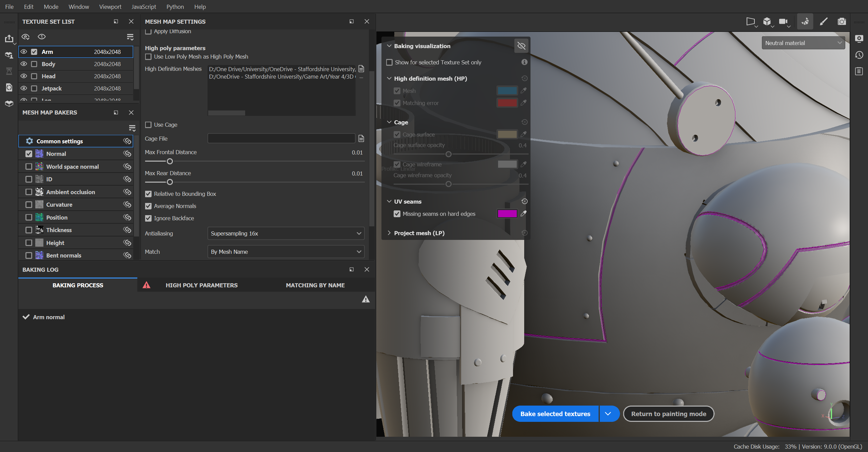Open the history clock icon on right sidebar
The width and height of the screenshot is (868, 452).
click(x=859, y=55)
